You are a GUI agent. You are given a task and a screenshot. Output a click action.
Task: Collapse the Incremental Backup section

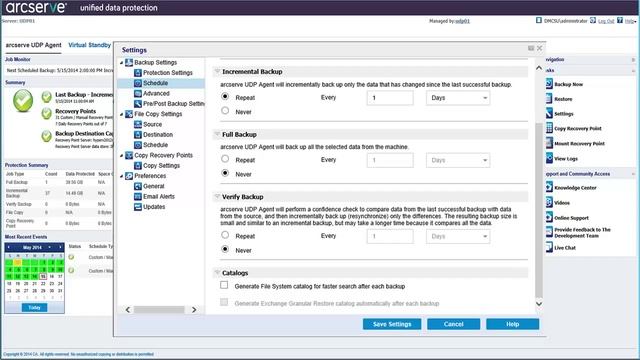[217, 71]
